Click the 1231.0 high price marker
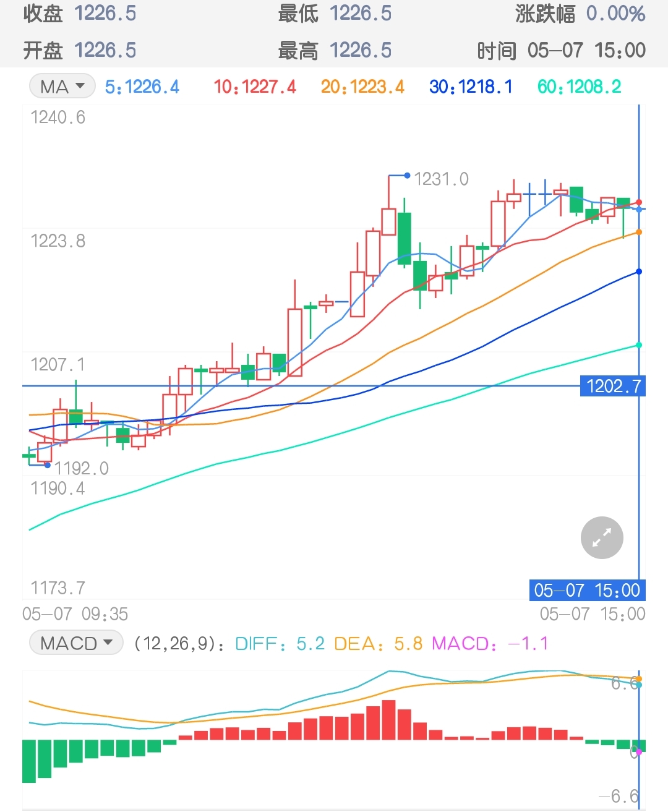 (x=441, y=179)
